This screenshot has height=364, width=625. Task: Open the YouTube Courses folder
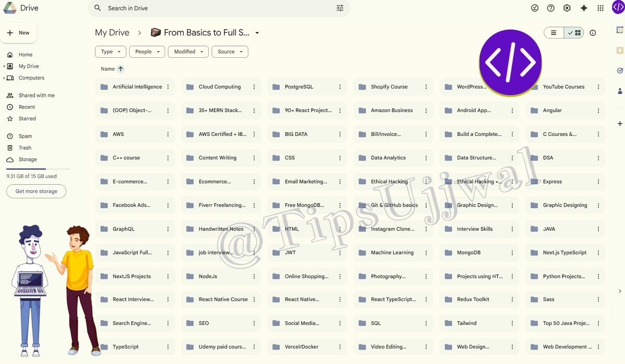(565, 87)
